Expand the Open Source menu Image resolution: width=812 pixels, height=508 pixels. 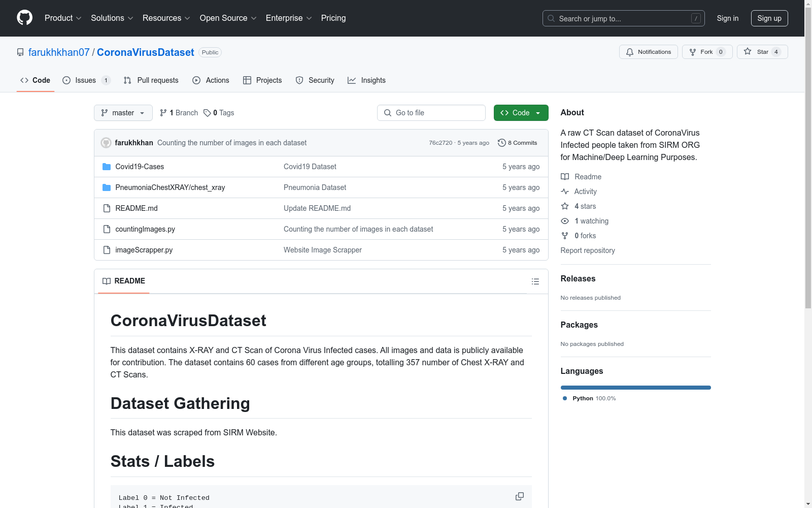pyautogui.click(x=228, y=18)
